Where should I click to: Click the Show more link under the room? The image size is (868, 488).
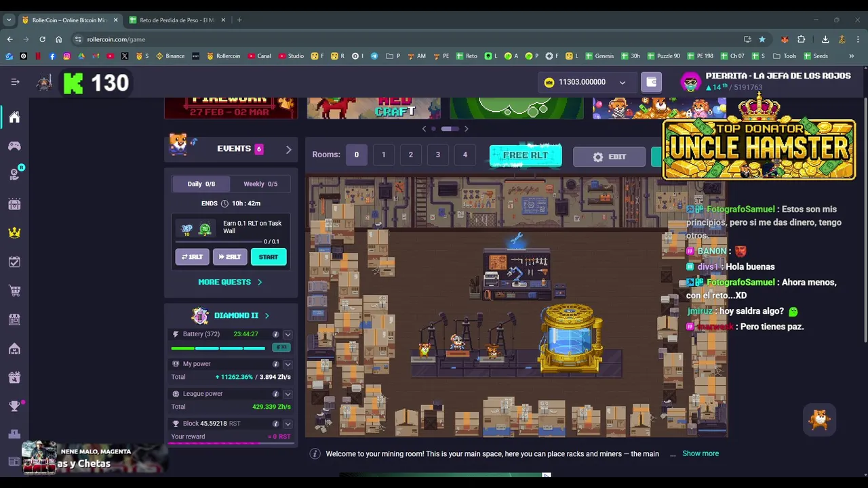click(701, 453)
